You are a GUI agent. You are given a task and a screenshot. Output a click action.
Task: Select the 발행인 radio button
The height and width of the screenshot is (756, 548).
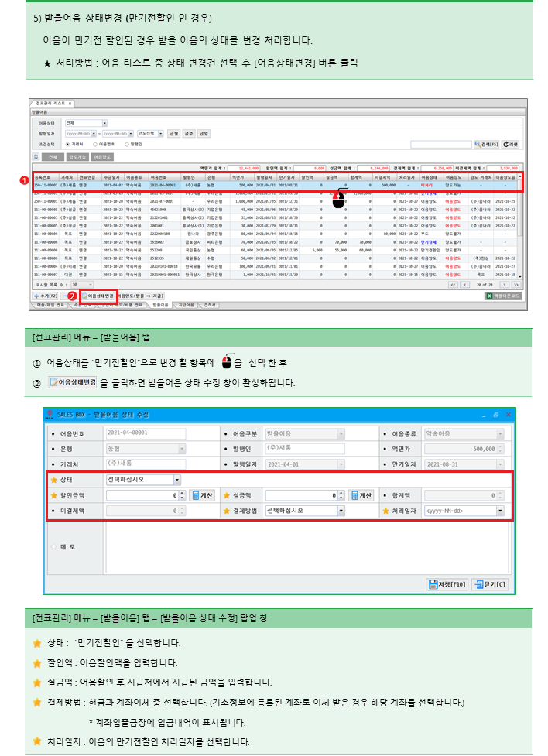(x=124, y=144)
